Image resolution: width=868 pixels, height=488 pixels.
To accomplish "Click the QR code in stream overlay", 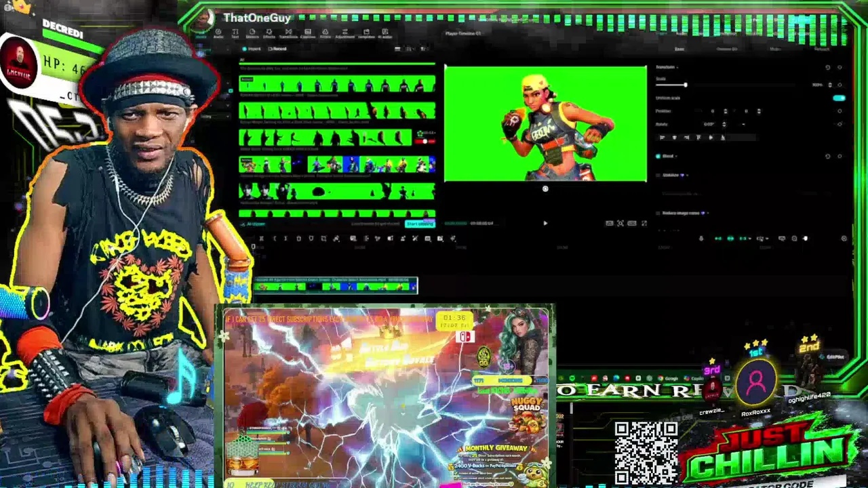I will coord(646,453).
